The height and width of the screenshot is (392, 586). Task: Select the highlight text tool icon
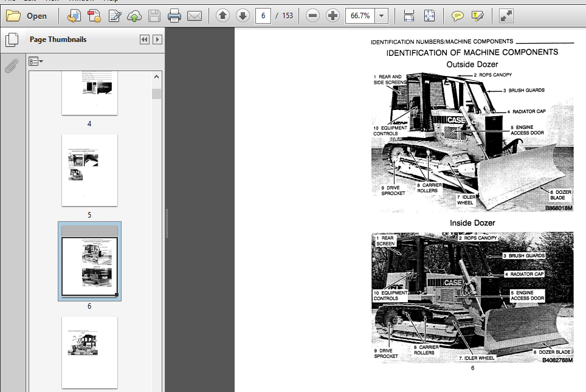[x=478, y=16]
